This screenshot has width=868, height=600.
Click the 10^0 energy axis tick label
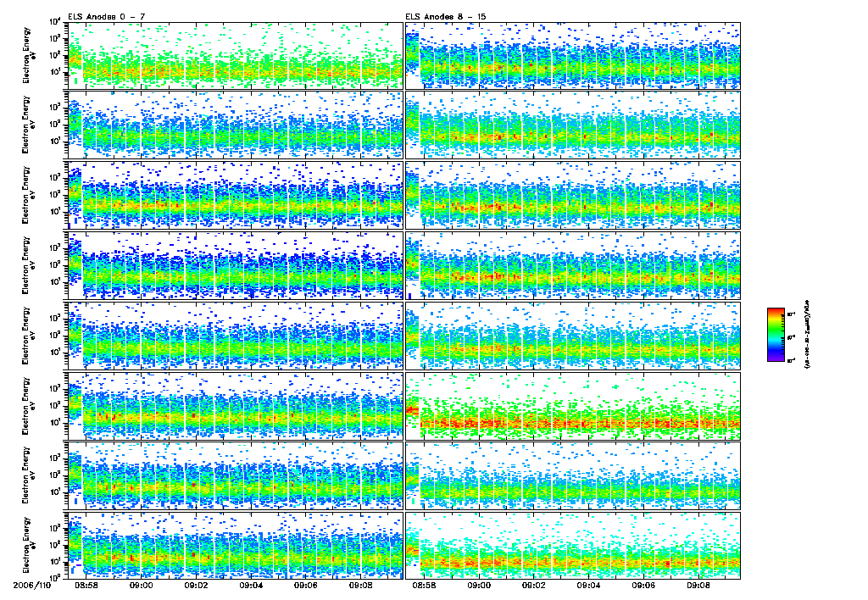coord(55,577)
